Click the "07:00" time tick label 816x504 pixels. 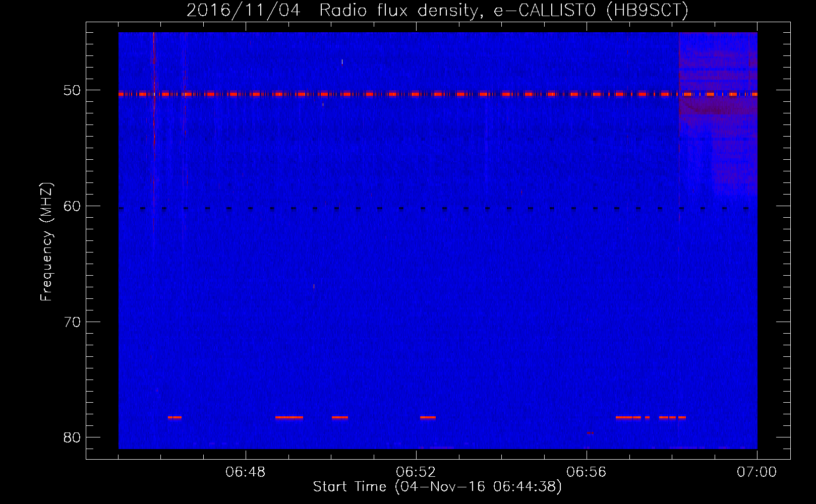pos(757,472)
